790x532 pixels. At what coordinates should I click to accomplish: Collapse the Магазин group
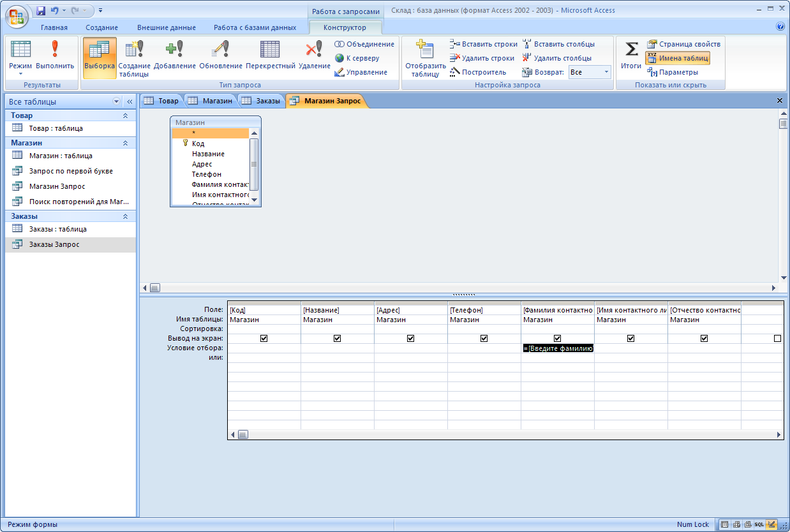(x=125, y=143)
